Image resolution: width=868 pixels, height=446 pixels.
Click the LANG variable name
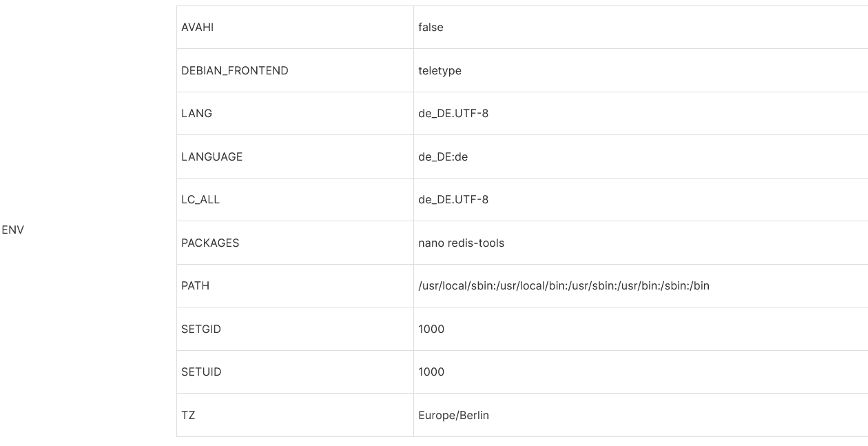coord(197,114)
